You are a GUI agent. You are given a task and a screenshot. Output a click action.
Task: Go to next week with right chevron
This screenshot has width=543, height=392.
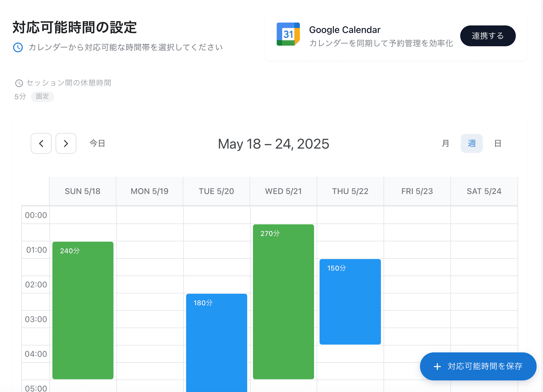pyautogui.click(x=66, y=143)
